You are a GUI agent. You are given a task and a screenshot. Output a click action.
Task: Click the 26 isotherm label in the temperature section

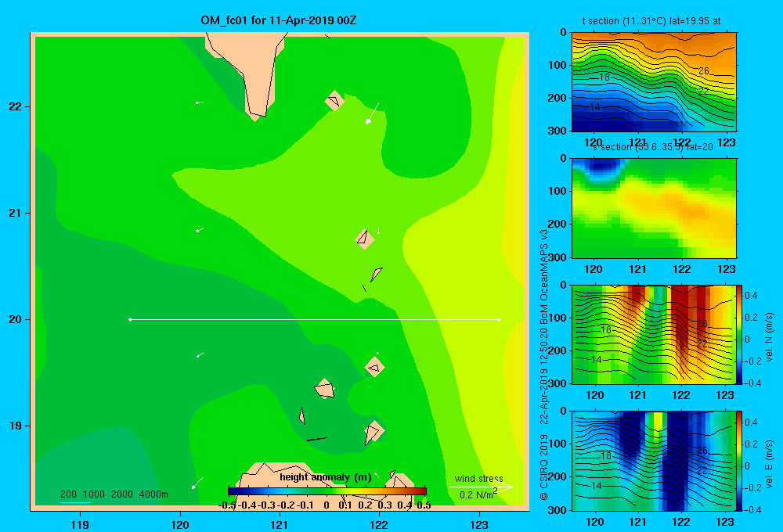pyautogui.click(x=704, y=71)
